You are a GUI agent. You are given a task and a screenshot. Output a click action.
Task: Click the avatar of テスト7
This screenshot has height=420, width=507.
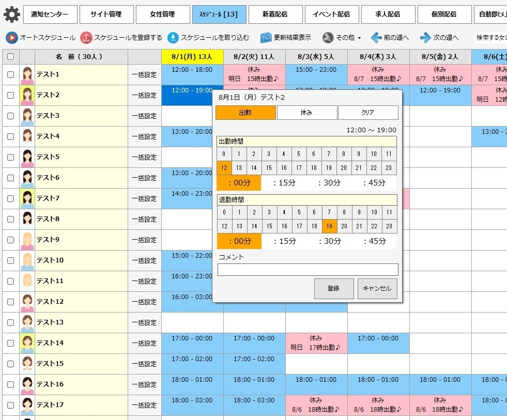click(x=27, y=199)
